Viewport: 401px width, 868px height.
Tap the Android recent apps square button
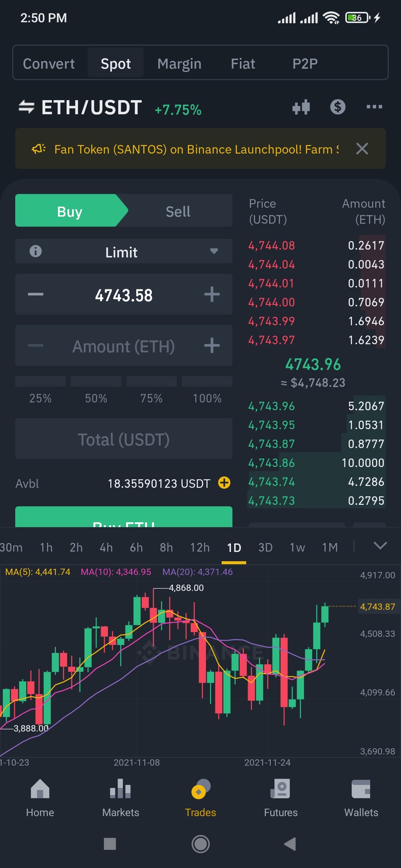(x=110, y=844)
